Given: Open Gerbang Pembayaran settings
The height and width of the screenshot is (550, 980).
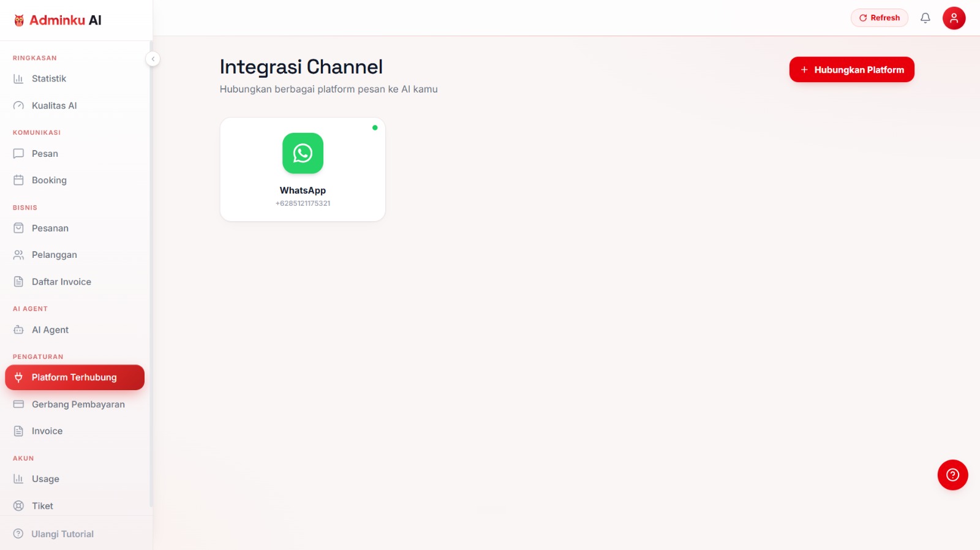Looking at the screenshot, I should pyautogui.click(x=75, y=404).
